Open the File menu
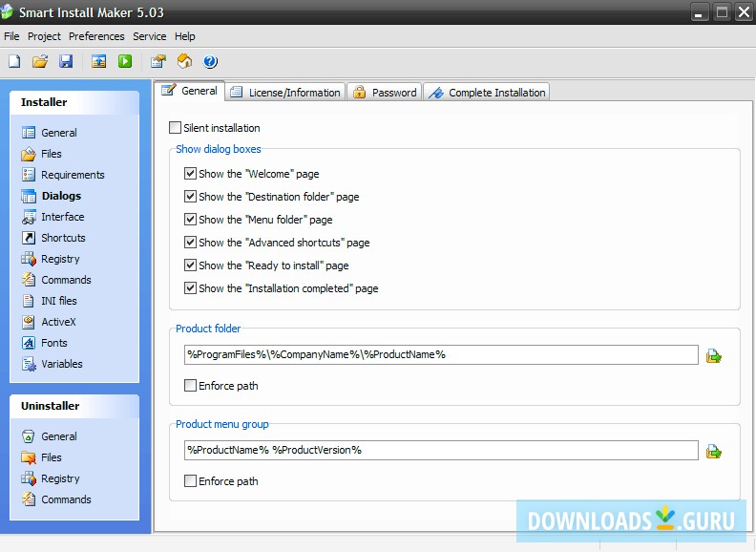 (x=11, y=36)
